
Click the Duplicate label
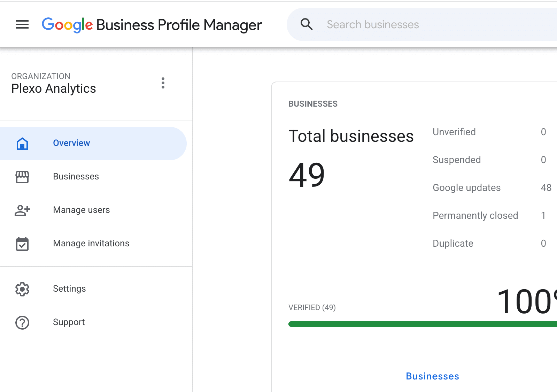pos(453,244)
